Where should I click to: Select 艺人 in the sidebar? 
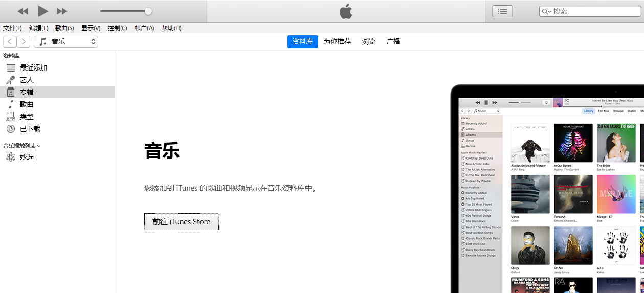click(x=57, y=80)
